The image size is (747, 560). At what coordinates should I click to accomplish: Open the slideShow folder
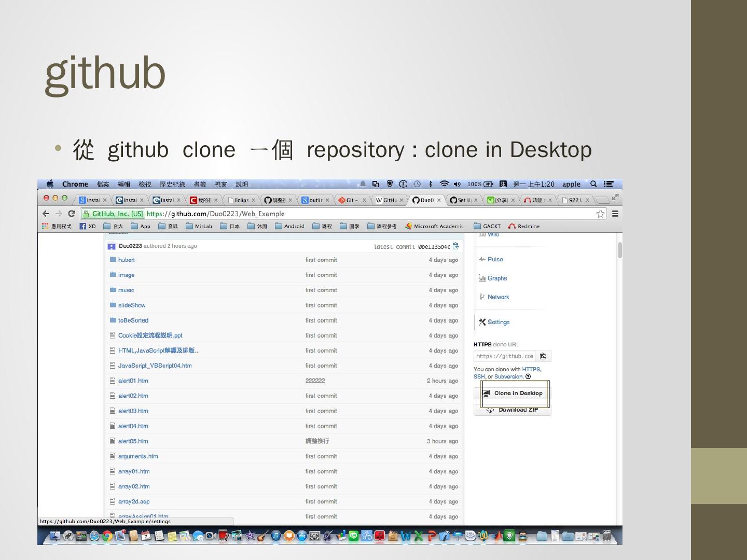click(x=132, y=305)
